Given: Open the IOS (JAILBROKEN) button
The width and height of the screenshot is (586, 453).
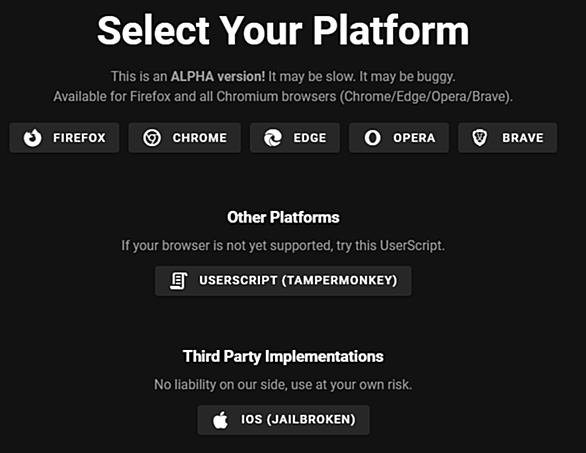Looking at the screenshot, I should [284, 420].
